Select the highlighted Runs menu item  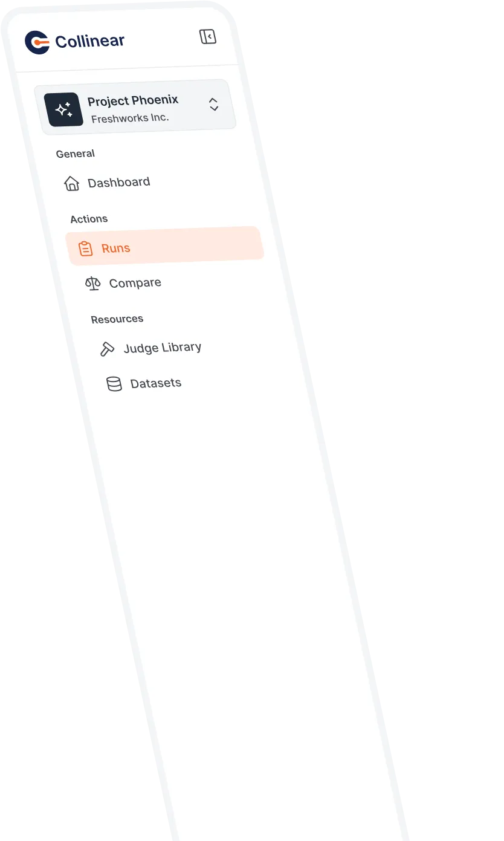[165, 246]
